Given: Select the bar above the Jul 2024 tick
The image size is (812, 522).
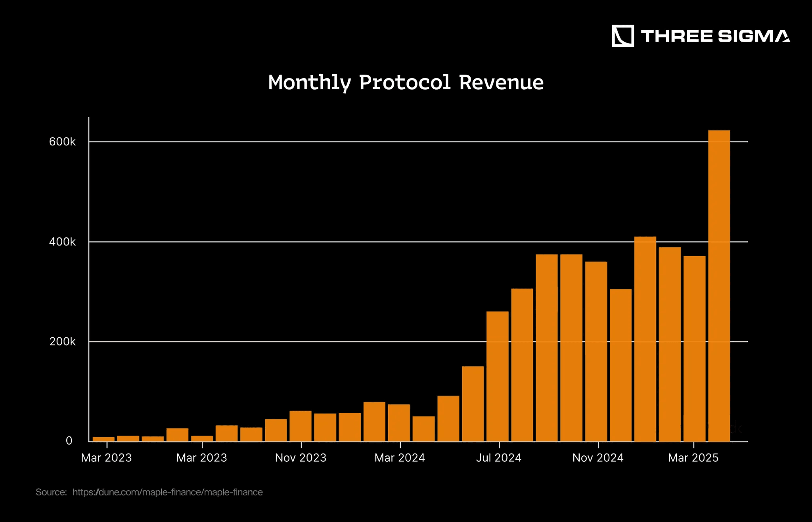Looking at the screenshot, I should tap(498, 377).
